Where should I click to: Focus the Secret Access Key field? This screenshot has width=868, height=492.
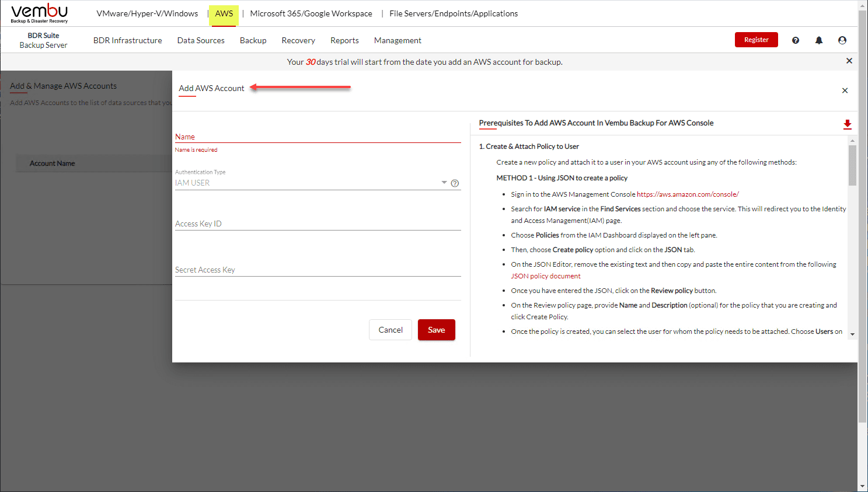318,270
